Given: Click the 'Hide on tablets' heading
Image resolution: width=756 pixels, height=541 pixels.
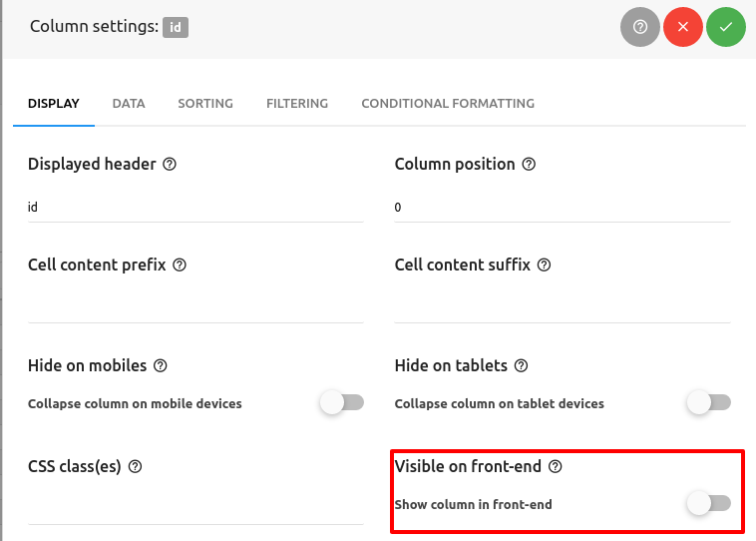Looking at the screenshot, I should [x=451, y=365].
